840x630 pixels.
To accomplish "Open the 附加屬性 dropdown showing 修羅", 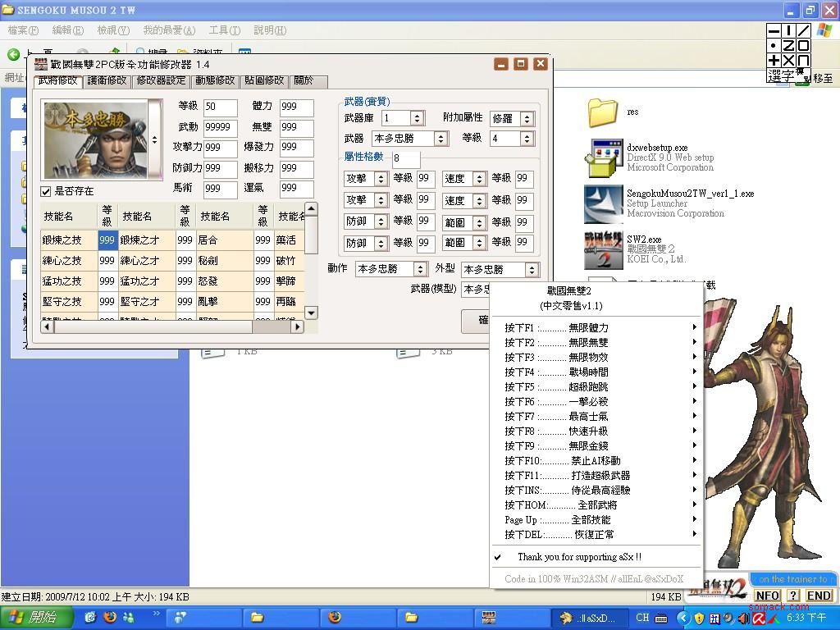I will (527, 119).
